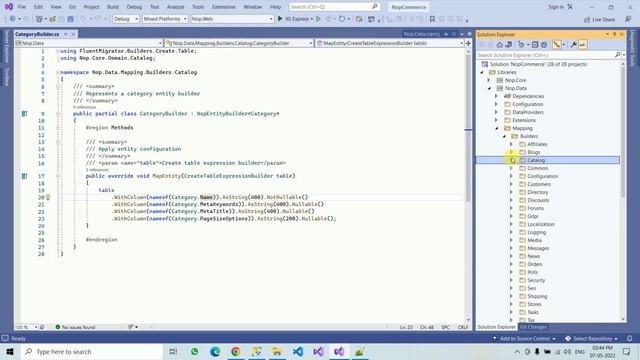Toggle auto-hide pin on Solution Explorer
The height and width of the screenshot is (360, 640).
(614, 34)
